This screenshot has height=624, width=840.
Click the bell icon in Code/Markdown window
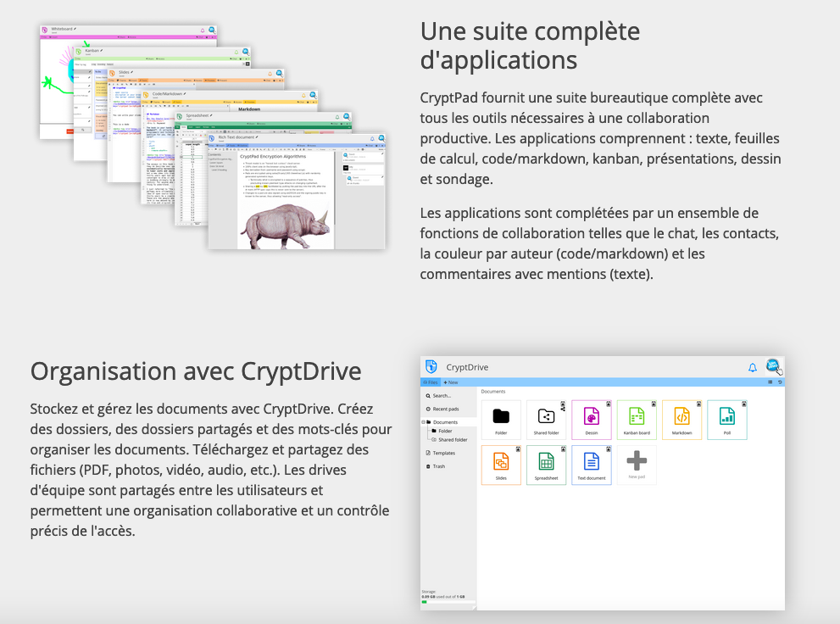tap(303, 95)
